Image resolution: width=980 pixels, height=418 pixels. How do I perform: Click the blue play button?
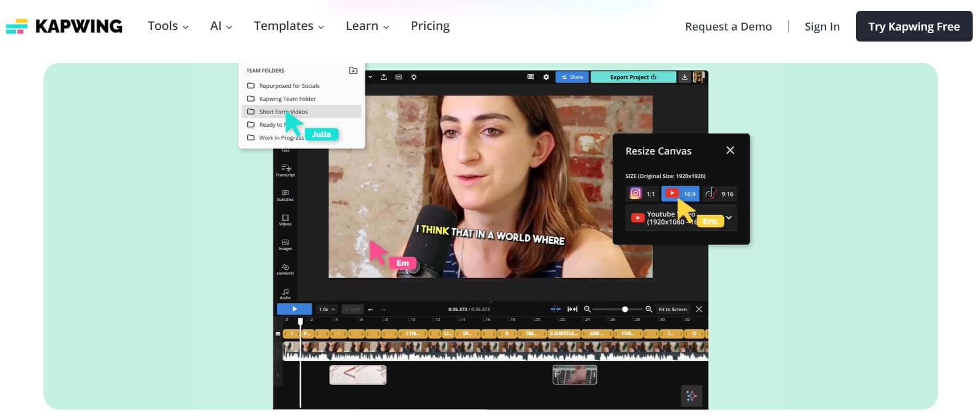[x=295, y=309]
